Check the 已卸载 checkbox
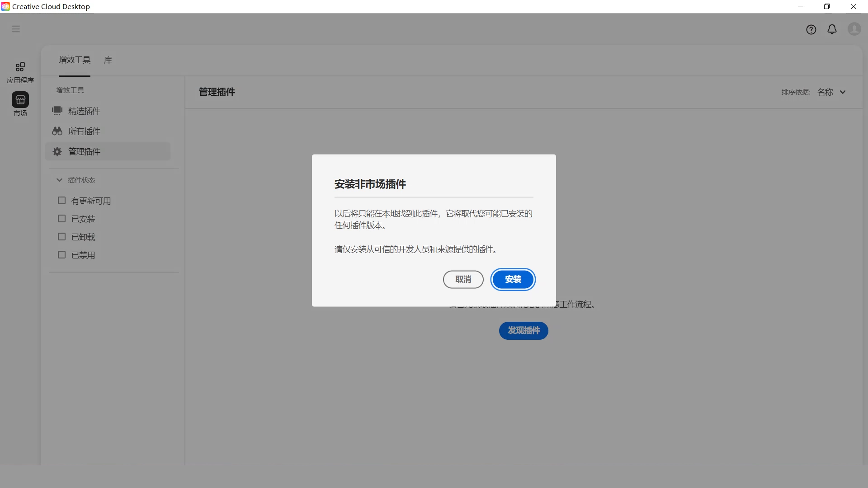This screenshot has height=488, width=868. tap(62, 236)
